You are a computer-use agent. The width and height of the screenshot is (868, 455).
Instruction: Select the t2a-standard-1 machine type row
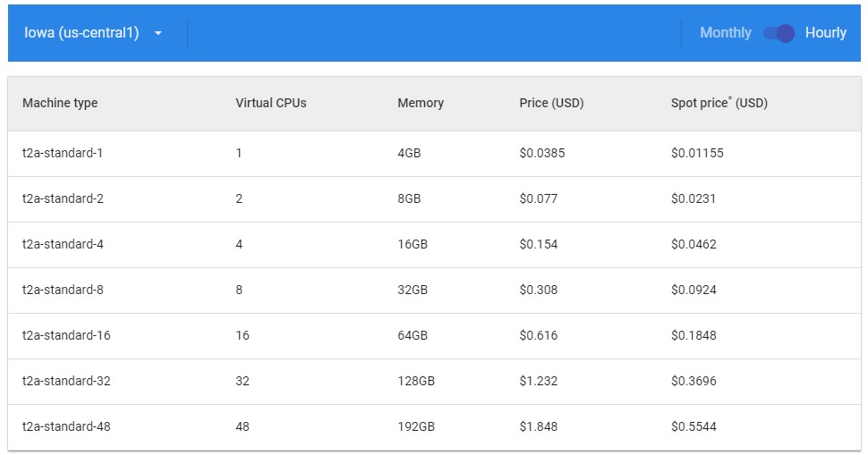pos(63,153)
